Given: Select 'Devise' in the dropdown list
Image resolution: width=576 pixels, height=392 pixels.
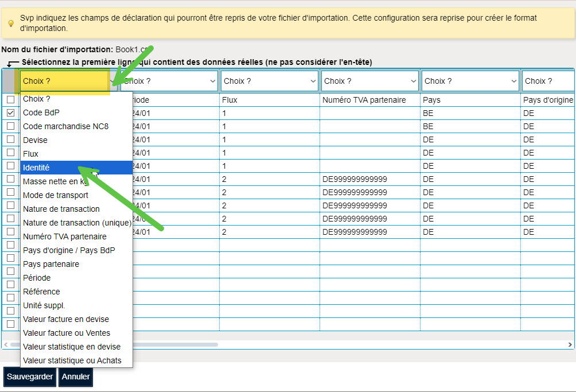Looking at the screenshot, I should [x=76, y=141].
